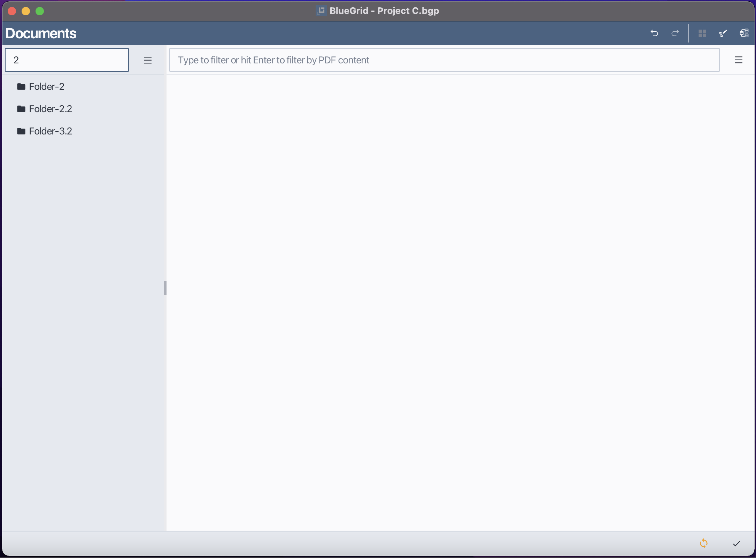
Task: Open the file list options menu
Action: (x=739, y=60)
